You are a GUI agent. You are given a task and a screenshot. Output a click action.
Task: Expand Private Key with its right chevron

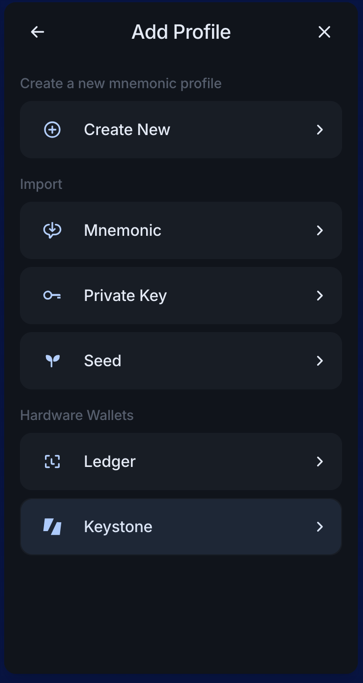320,296
